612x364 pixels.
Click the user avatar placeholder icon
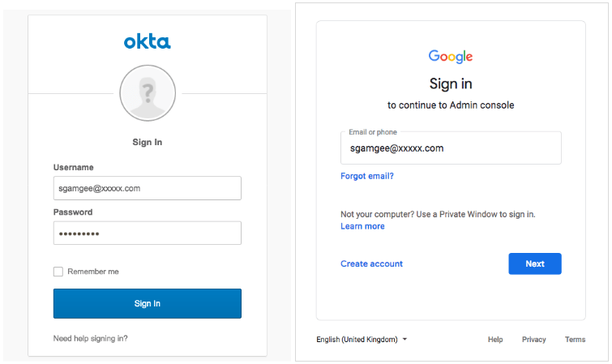tap(148, 93)
